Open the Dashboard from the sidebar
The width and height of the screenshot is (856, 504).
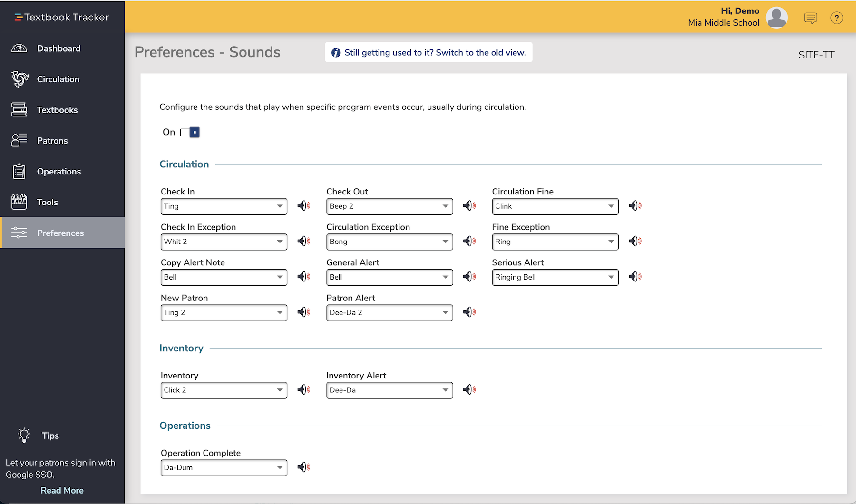click(58, 48)
